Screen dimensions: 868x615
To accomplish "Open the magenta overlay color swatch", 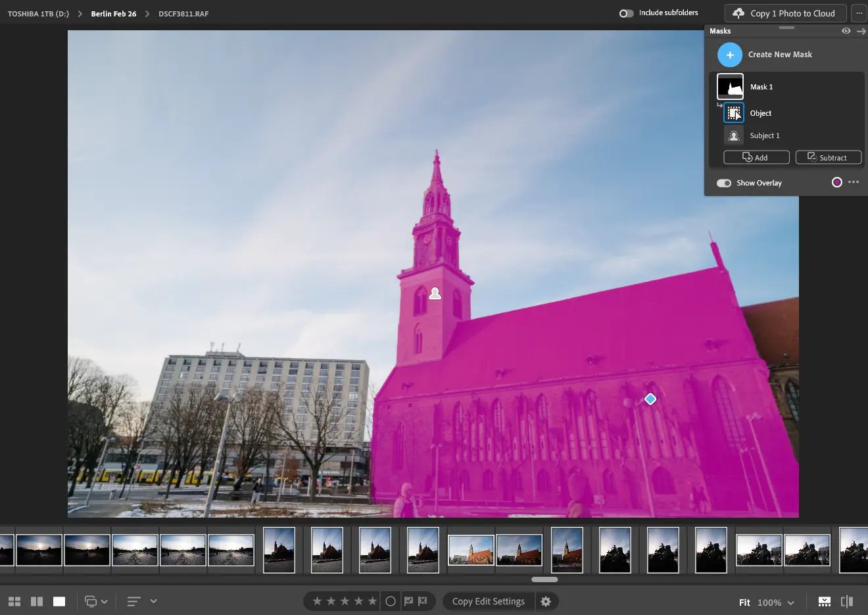I will (836, 182).
